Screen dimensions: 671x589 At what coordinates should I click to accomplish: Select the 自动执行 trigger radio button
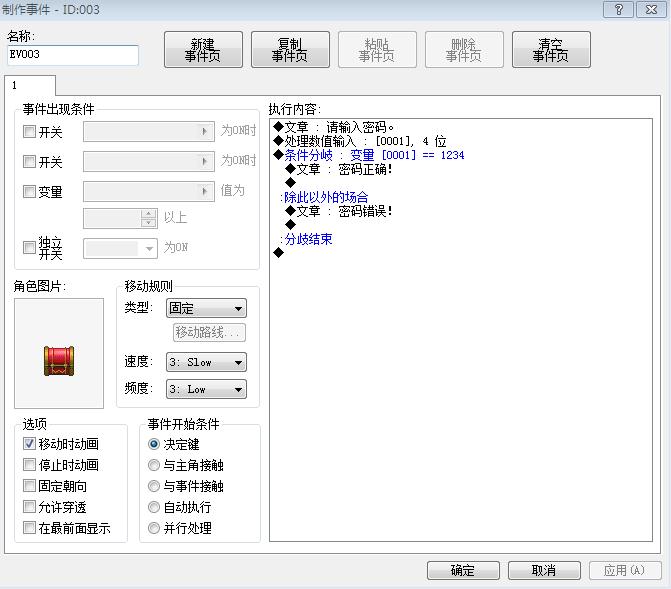click(x=154, y=507)
